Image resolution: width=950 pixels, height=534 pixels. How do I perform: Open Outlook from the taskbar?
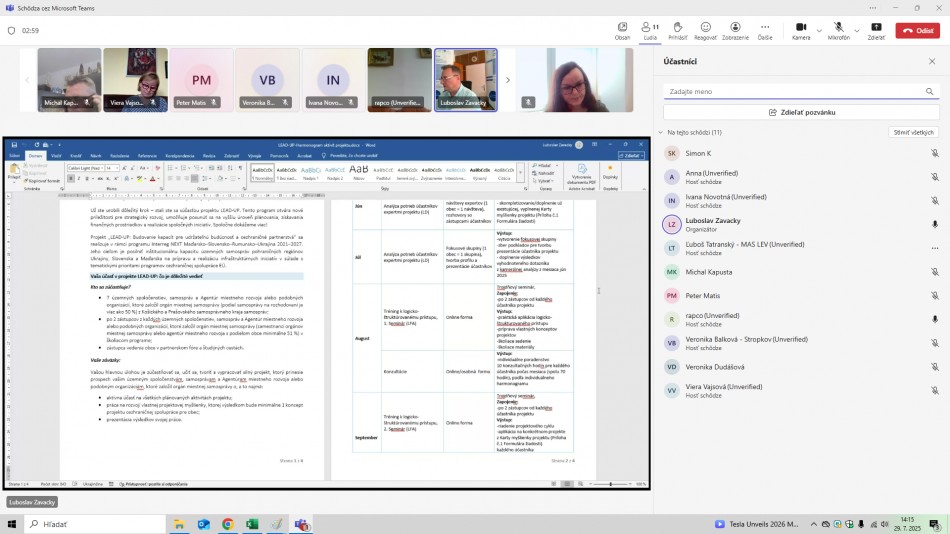204,524
